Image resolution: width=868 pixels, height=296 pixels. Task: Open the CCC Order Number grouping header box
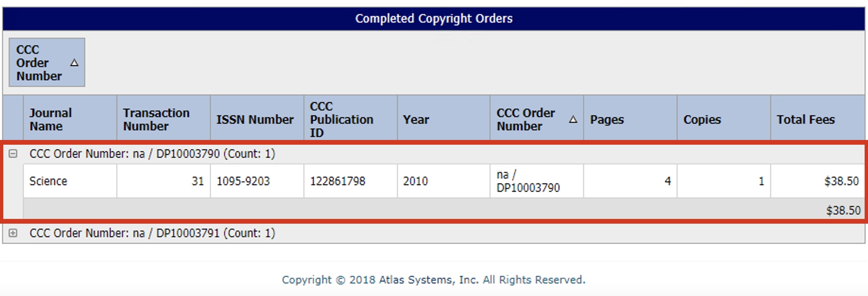point(46,62)
